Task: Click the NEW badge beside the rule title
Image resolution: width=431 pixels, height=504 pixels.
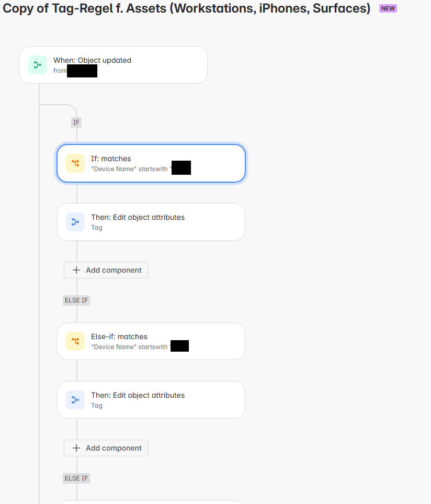Action: [388, 8]
